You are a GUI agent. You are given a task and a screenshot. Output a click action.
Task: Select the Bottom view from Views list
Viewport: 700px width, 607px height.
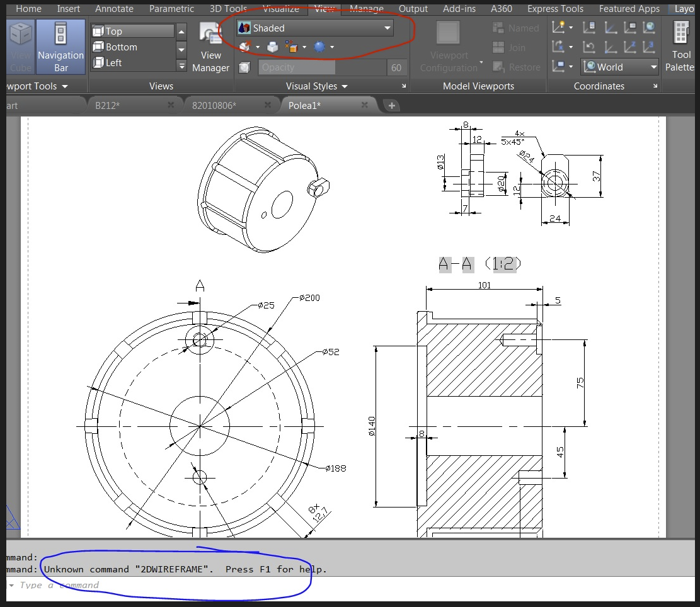tap(122, 47)
